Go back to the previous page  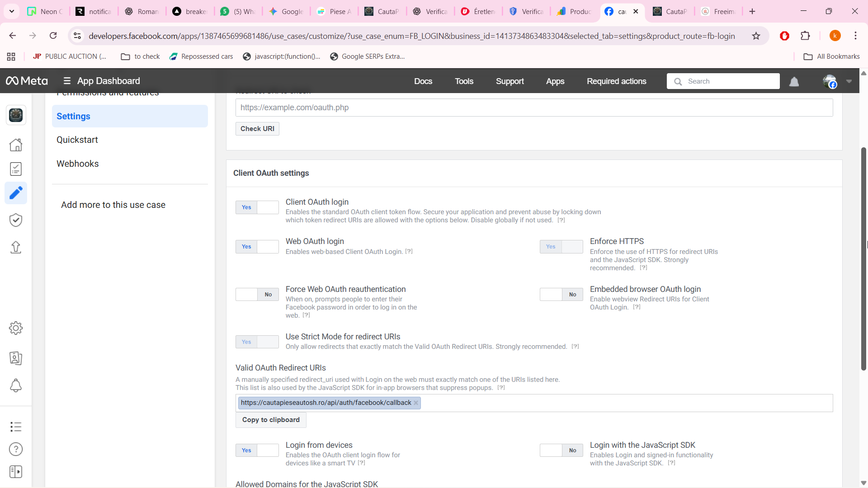click(x=13, y=36)
